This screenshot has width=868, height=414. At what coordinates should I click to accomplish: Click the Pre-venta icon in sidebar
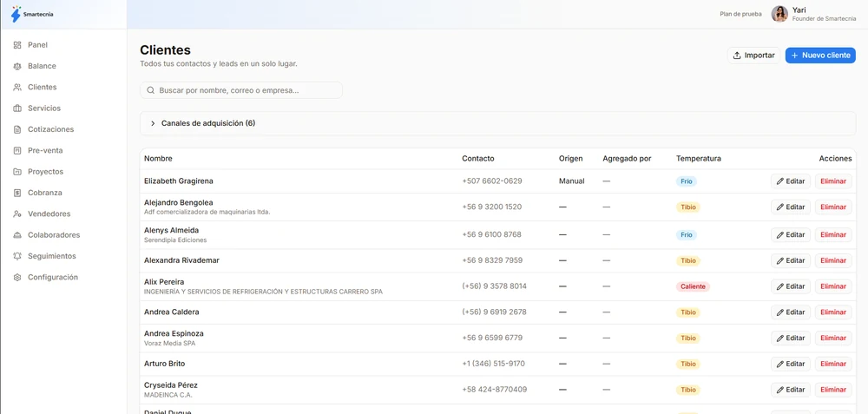17,150
